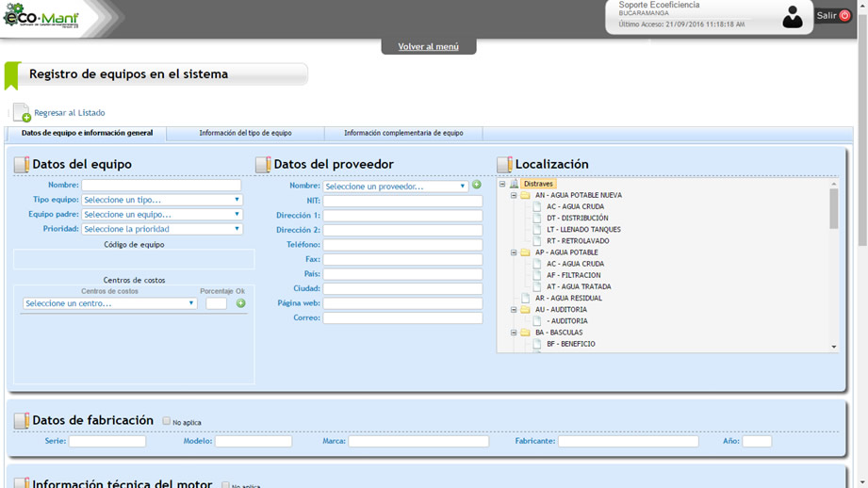Viewport: 868px width, 488px height.
Task: Focus the provider NIT input field
Action: click(x=403, y=201)
